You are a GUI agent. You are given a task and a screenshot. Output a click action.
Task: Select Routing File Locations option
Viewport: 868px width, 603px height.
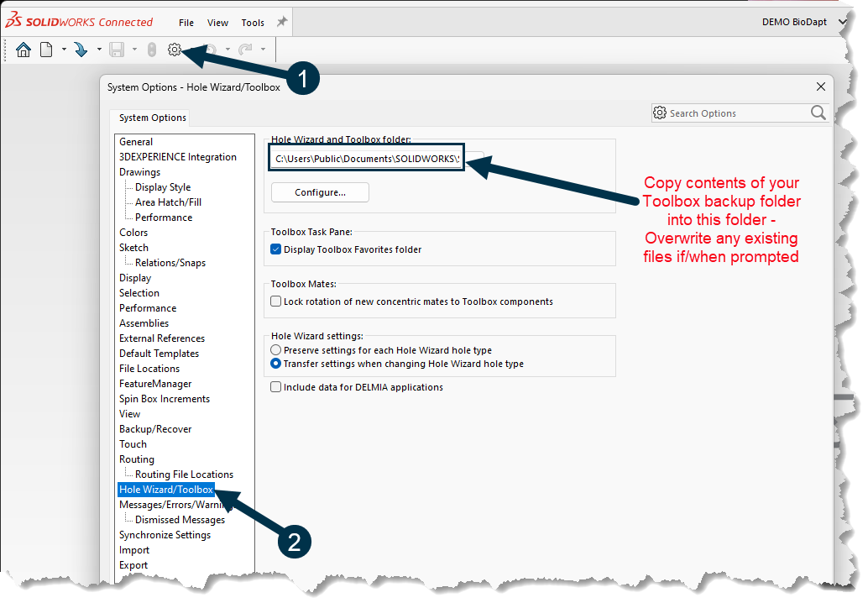pos(185,475)
